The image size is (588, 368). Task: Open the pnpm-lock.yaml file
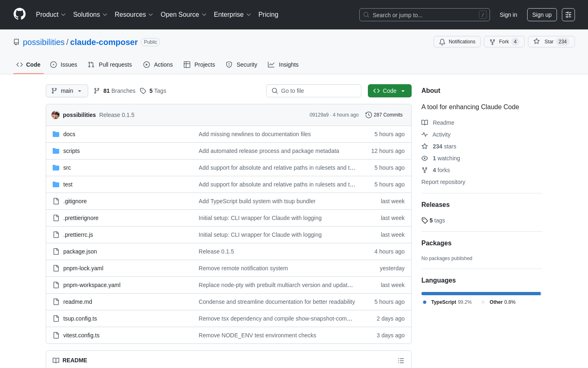click(x=83, y=268)
